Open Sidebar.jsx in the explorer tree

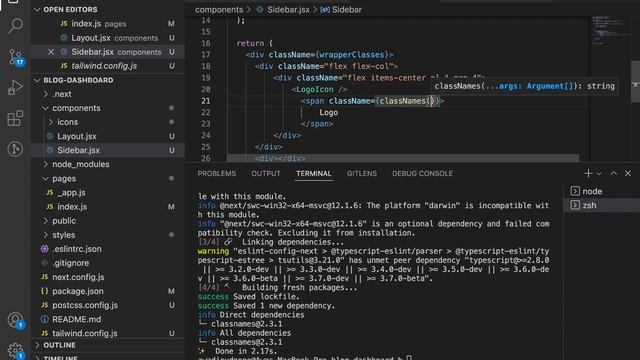(x=108, y=150)
